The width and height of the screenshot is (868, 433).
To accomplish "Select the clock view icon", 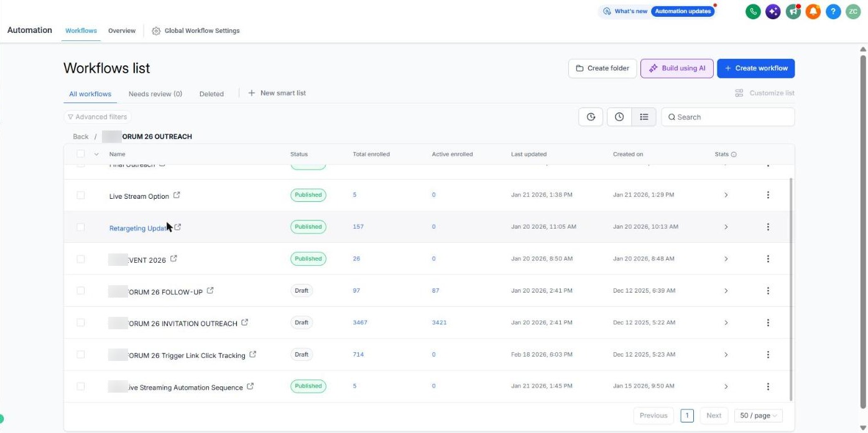I will tap(619, 117).
